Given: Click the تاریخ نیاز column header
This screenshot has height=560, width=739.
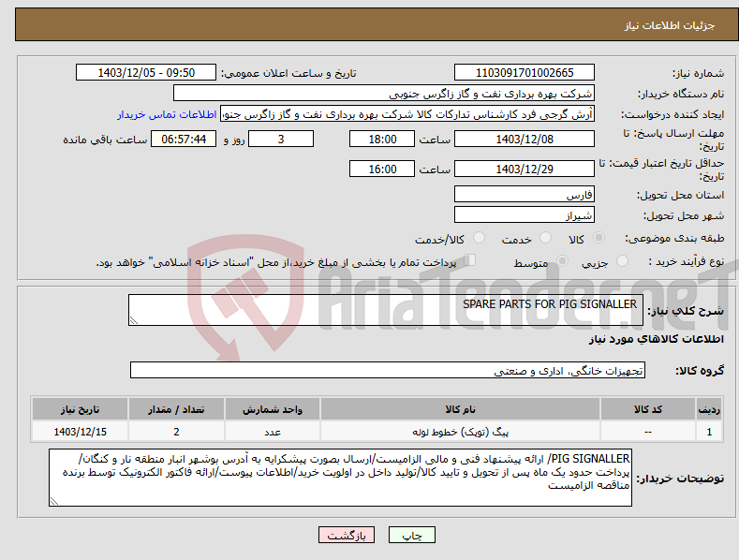Looking at the screenshot, I should (x=80, y=409).
